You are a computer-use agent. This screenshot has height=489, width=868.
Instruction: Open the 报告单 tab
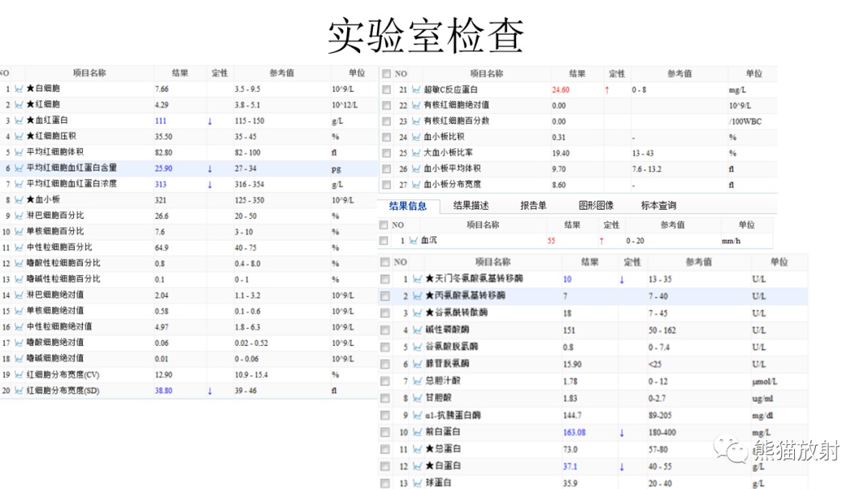(533, 205)
